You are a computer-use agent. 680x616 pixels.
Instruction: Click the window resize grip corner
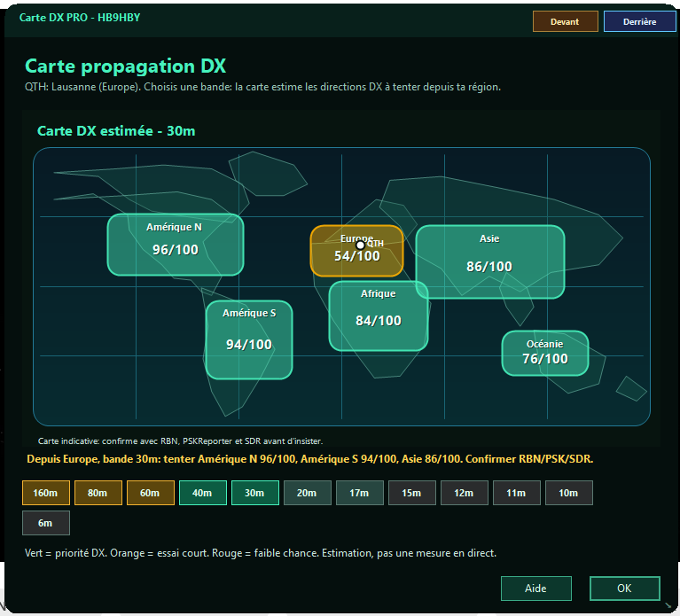click(668, 605)
